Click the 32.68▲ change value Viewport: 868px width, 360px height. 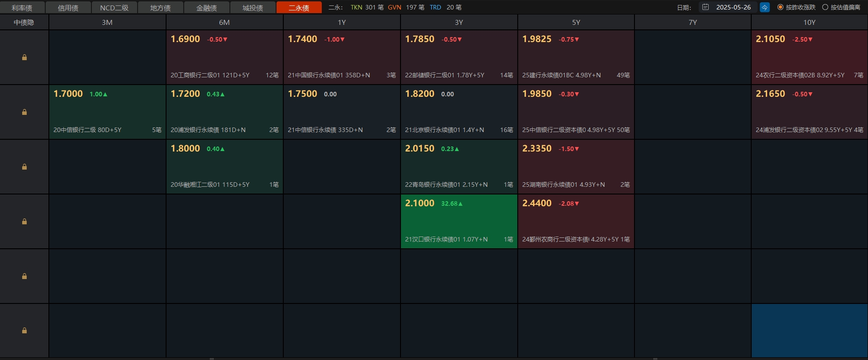(452, 204)
